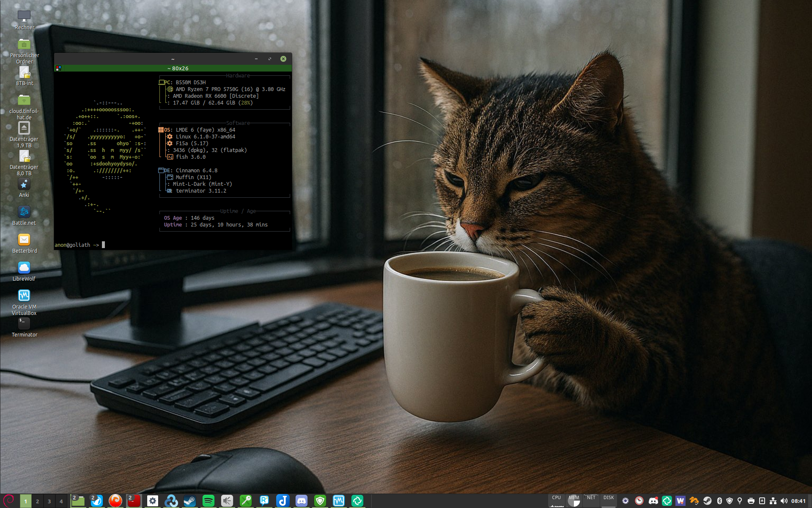This screenshot has height=508, width=812.
Task: Open Oracle VM VirtualBox desktop icon
Action: [24, 302]
